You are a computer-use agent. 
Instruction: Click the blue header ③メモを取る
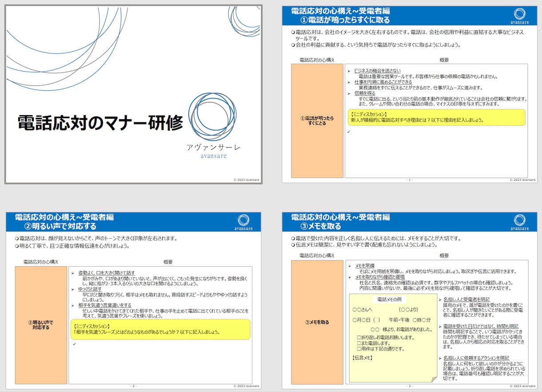409,222
